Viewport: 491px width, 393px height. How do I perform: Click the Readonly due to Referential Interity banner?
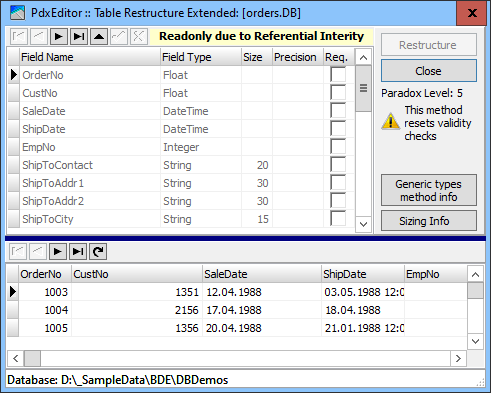(x=261, y=36)
